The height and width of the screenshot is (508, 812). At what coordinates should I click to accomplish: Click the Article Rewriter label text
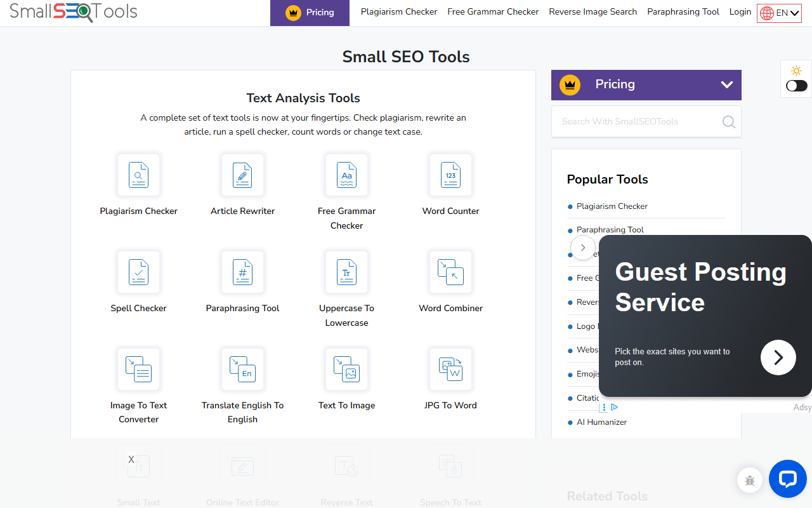pos(242,211)
